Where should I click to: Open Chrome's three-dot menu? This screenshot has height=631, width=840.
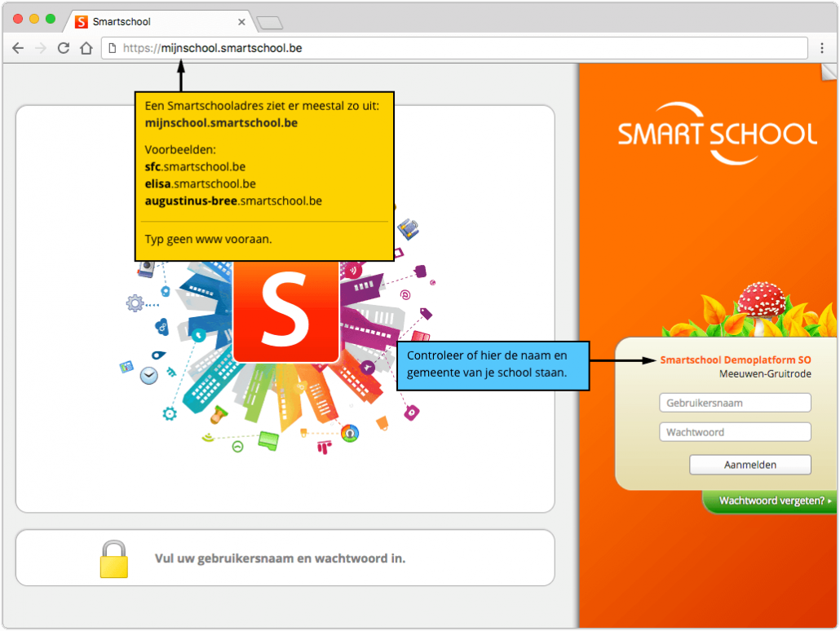click(822, 48)
